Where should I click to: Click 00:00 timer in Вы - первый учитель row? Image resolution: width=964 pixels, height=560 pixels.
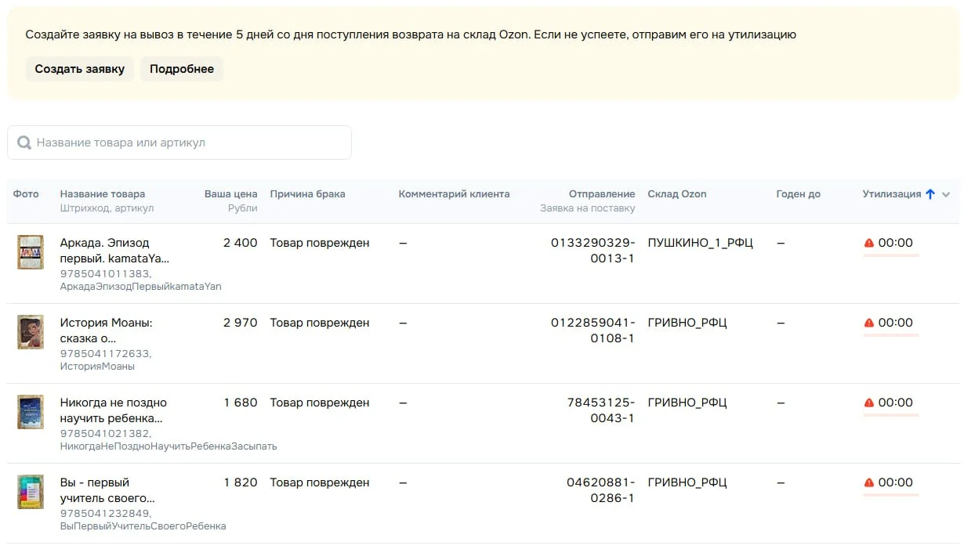click(896, 482)
